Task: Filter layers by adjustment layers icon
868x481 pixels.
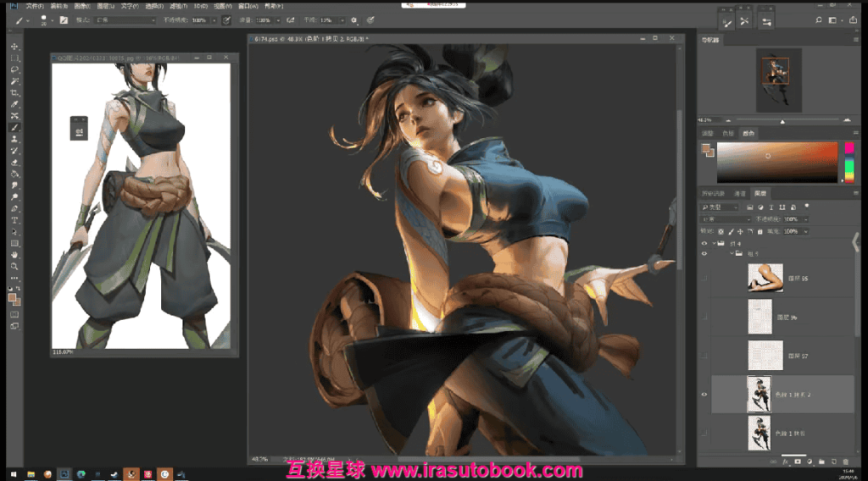Action: tap(760, 207)
